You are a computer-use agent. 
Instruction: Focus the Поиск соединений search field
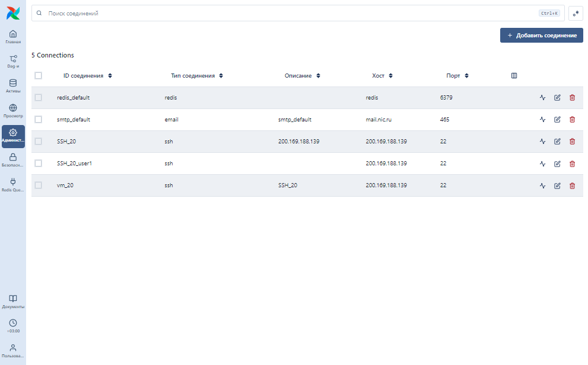[298, 13]
